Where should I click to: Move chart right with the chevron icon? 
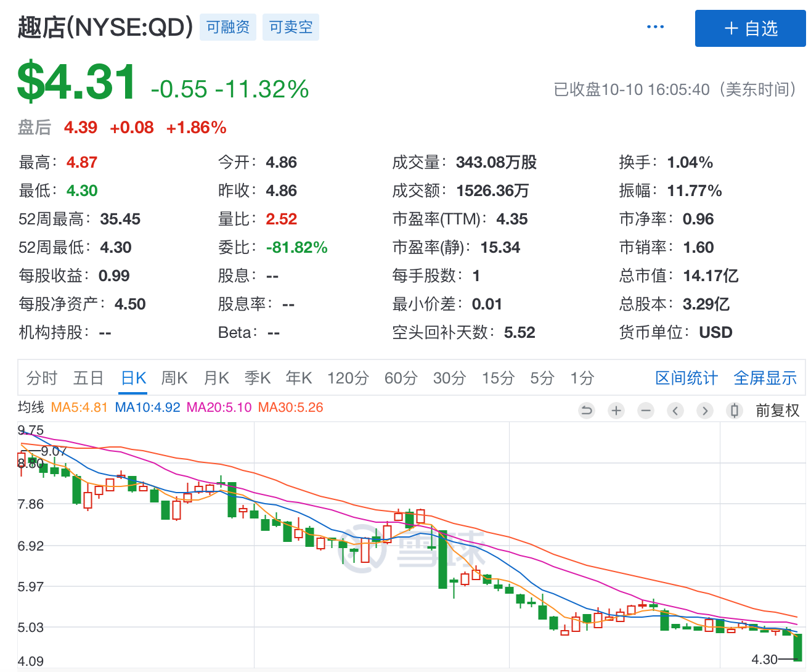[705, 411]
